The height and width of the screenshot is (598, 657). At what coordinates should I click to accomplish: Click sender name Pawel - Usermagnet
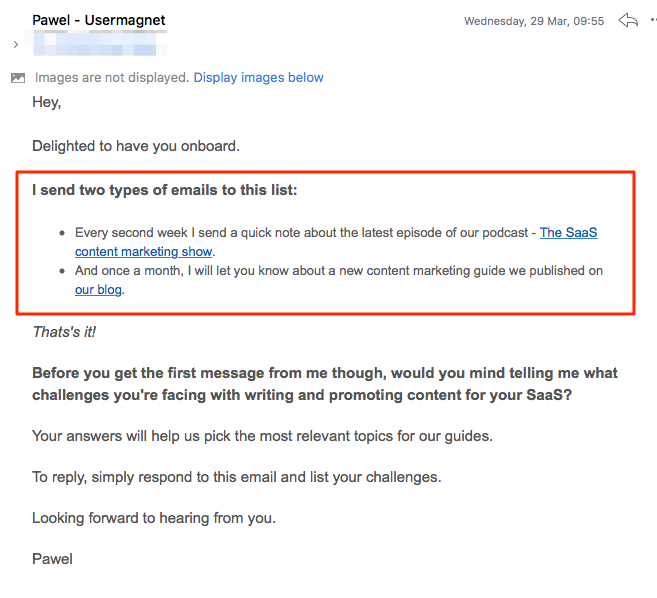pos(99,20)
